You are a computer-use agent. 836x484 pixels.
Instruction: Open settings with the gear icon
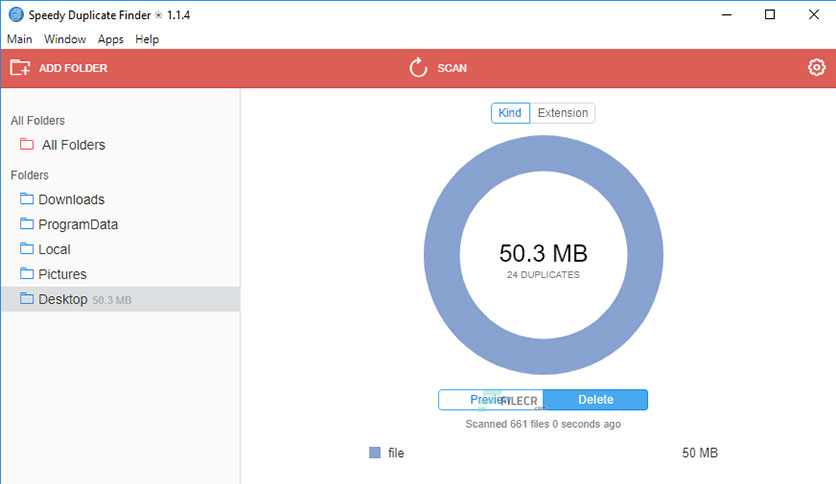pos(816,67)
